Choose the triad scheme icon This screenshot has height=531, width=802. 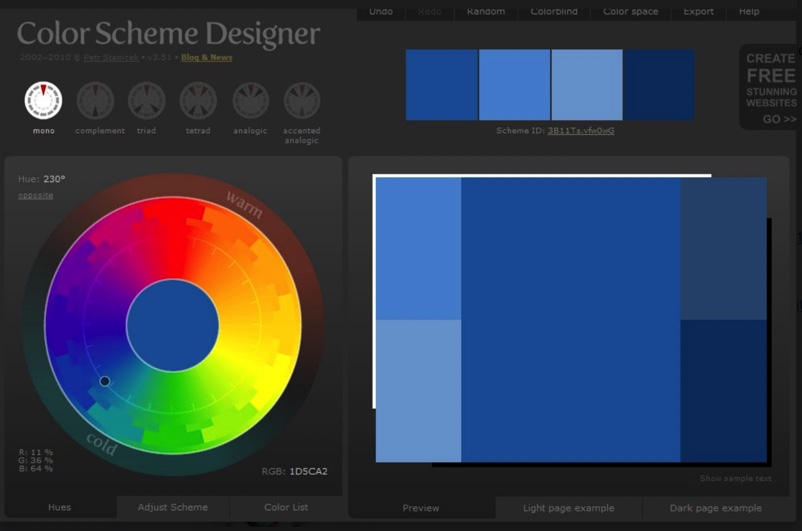point(146,100)
